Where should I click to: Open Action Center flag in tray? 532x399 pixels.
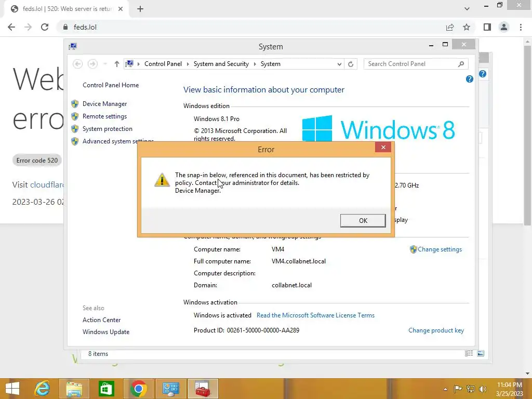[458, 389]
